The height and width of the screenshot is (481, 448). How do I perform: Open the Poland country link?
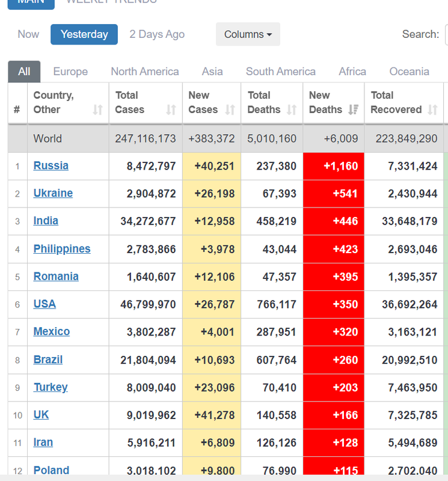point(51,470)
